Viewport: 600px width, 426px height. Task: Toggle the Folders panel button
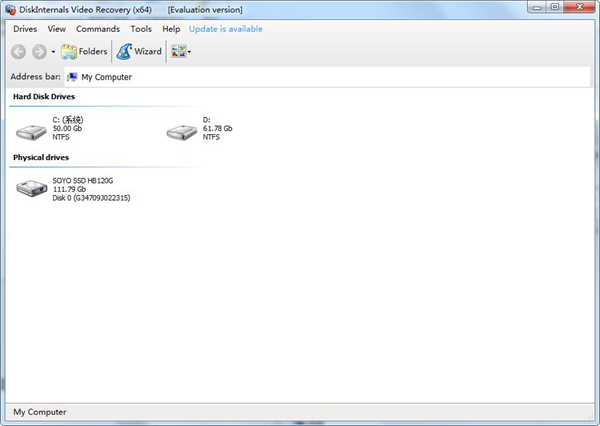click(84, 51)
